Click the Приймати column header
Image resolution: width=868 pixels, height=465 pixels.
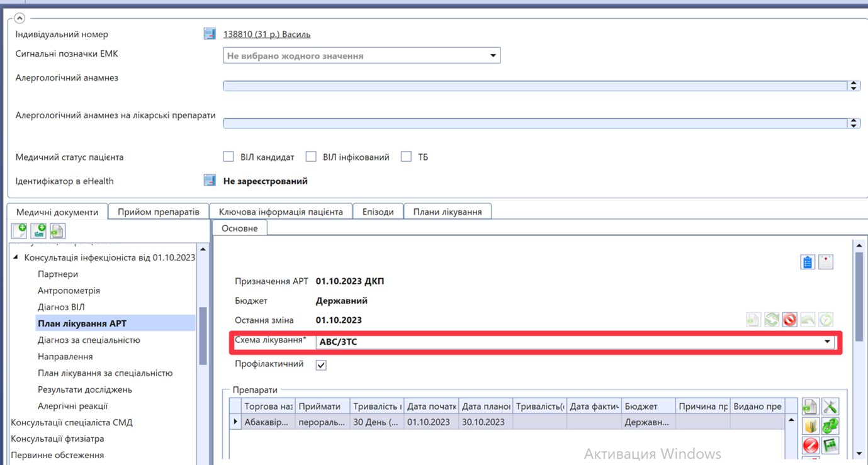322,406
